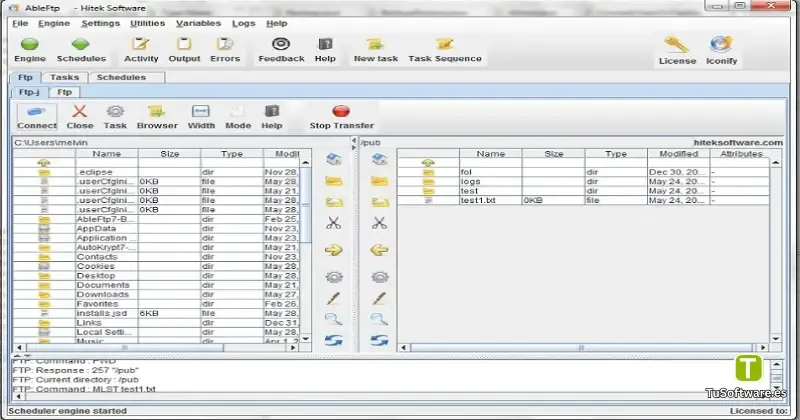Refresh the remote file list
The width and height of the screenshot is (800, 420).
pyautogui.click(x=379, y=340)
